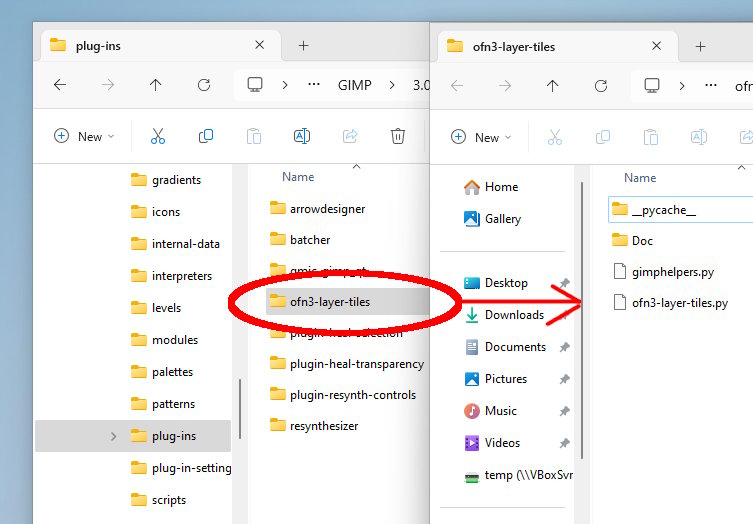This screenshot has height=524, width=753.
Task: Close the ofn3-layer-tiles tab
Action: (656, 46)
